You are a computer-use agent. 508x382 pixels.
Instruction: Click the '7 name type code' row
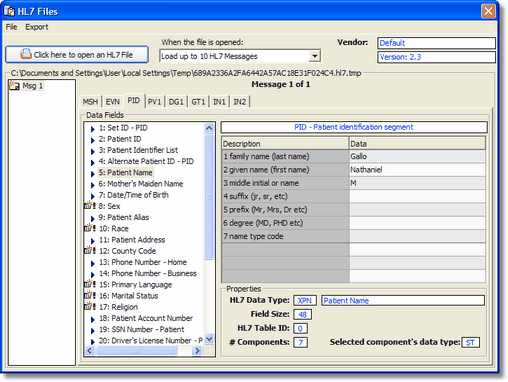pyautogui.click(x=354, y=236)
